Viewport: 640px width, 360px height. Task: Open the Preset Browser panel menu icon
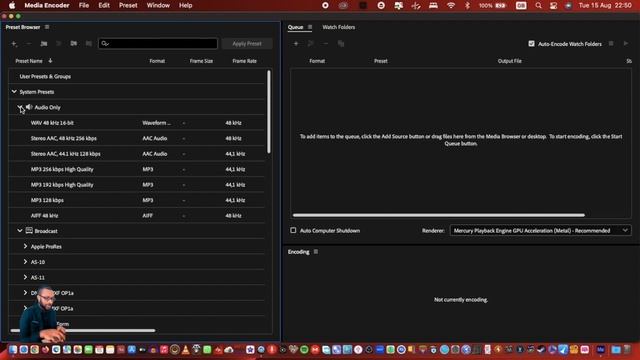pyautogui.click(x=47, y=27)
